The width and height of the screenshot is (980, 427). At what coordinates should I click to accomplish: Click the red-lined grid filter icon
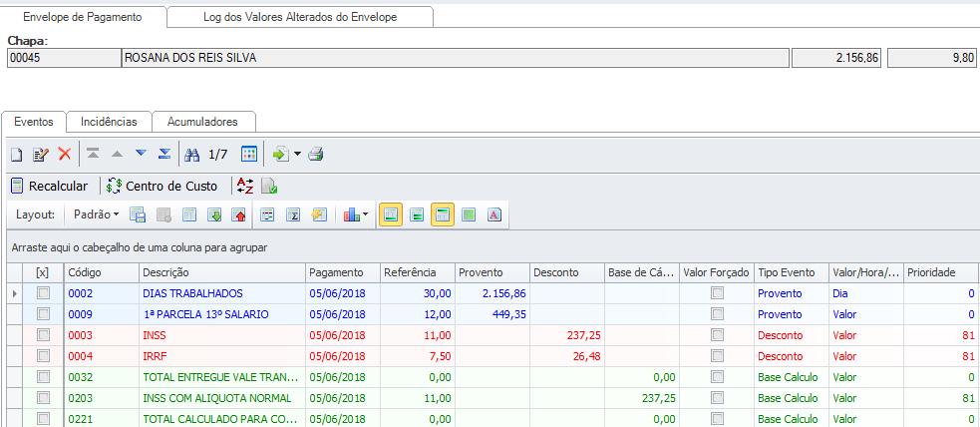[x=268, y=214]
